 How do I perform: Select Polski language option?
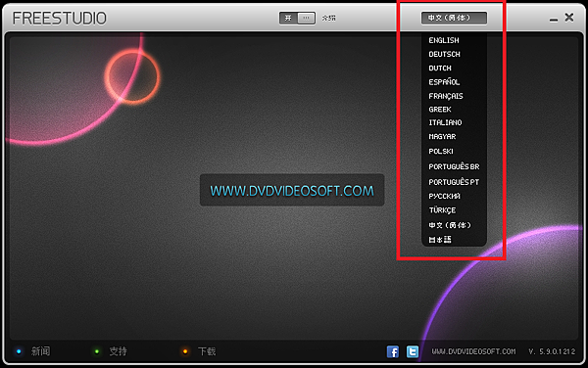click(x=441, y=152)
